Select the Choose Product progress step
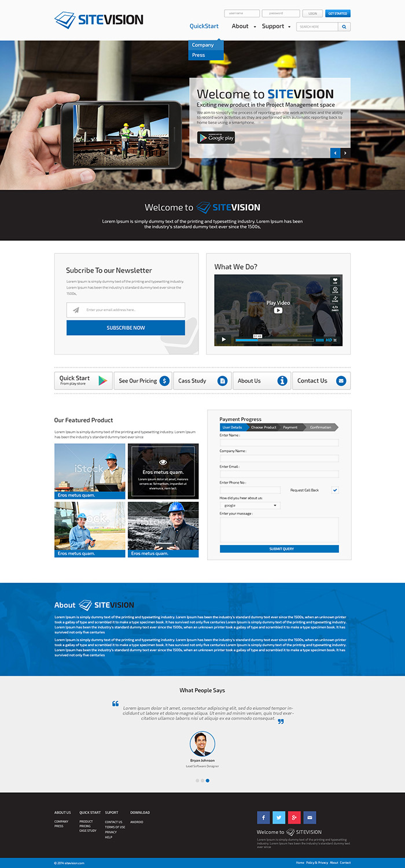405x868 pixels. [x=264, y=427]
